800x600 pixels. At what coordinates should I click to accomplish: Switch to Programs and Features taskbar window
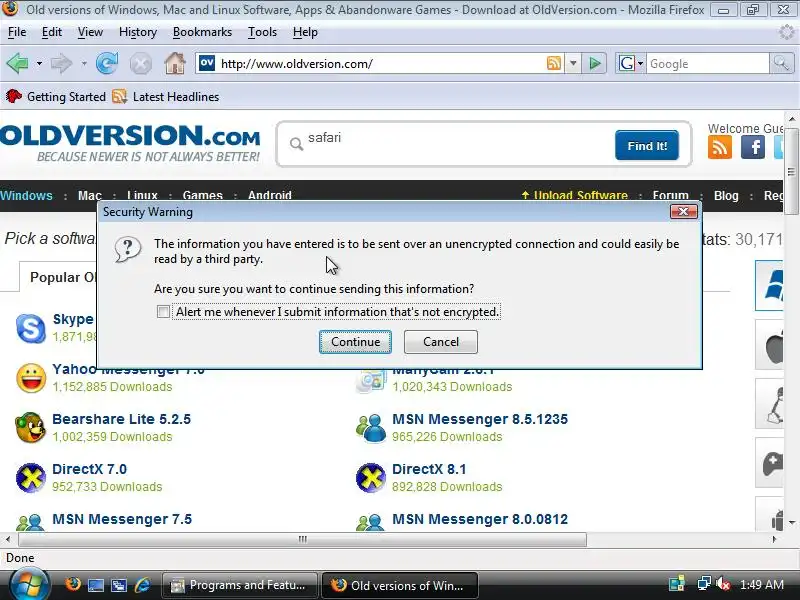(239, 585)
